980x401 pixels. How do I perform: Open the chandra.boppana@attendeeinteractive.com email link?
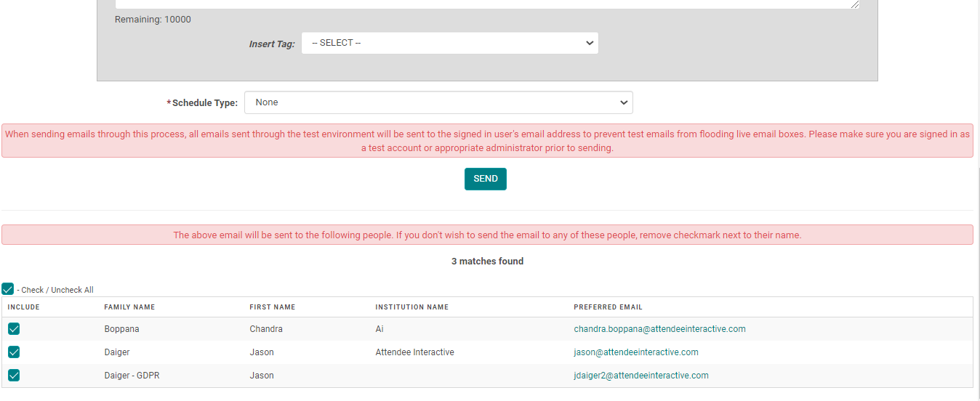coord(659,329)
